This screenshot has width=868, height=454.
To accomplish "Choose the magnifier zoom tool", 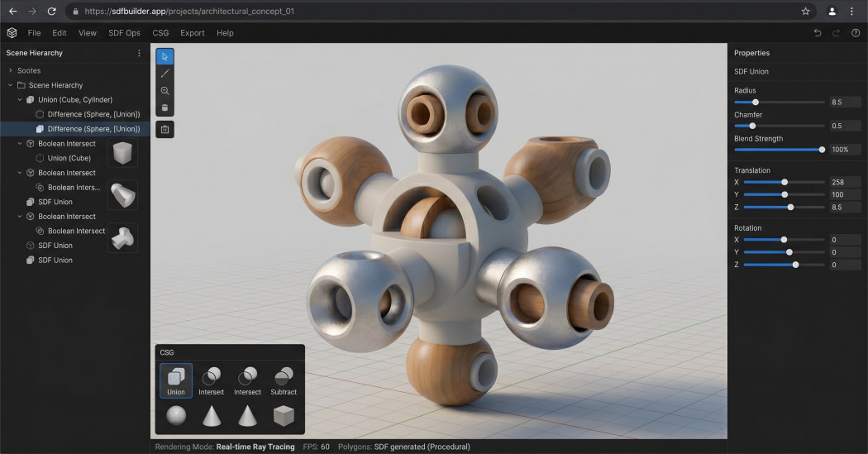I will click(165, 91).
